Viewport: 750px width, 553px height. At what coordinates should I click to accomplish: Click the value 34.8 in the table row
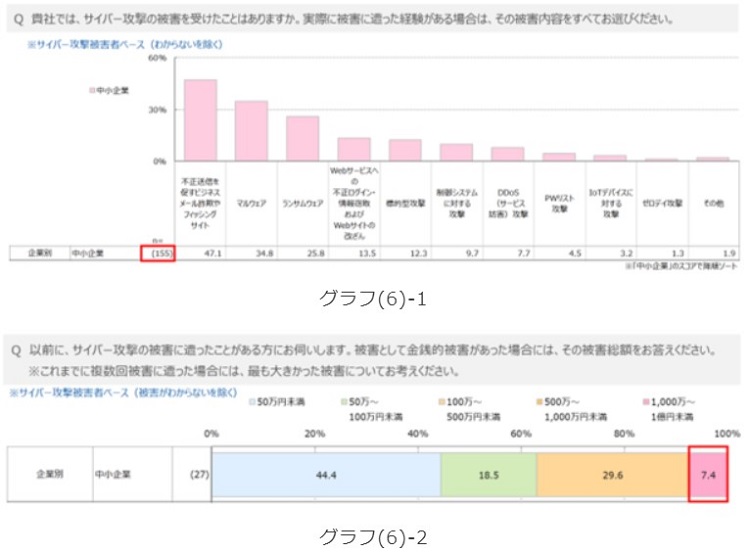tap(265, 253)
